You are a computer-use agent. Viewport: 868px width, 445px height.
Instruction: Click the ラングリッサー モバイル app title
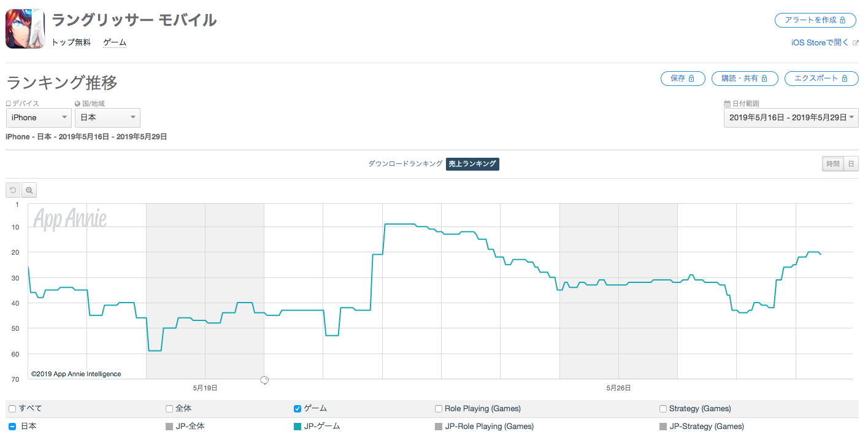click(x=134, y=20)
